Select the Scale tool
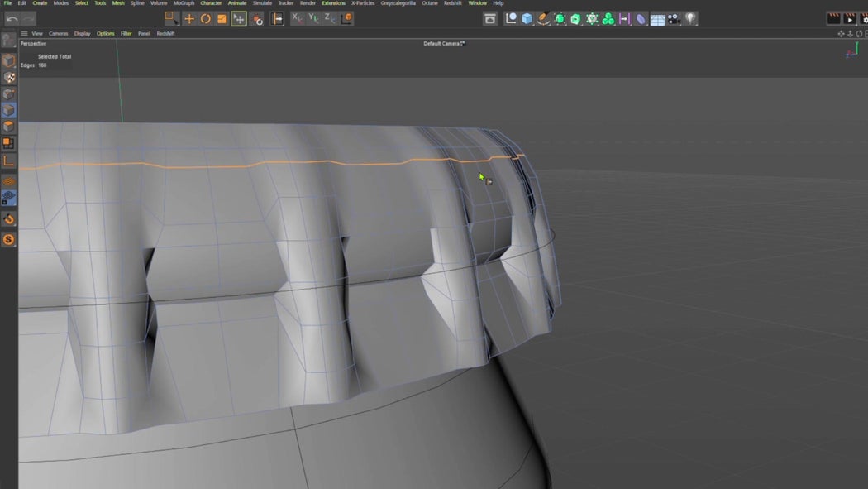This screenshot has height=489, width=868. (x=222, y=18)
